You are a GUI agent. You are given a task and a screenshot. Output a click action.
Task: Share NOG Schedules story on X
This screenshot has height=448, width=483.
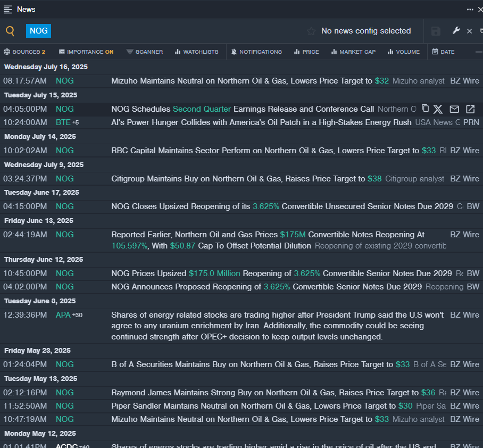coord(438,109)
